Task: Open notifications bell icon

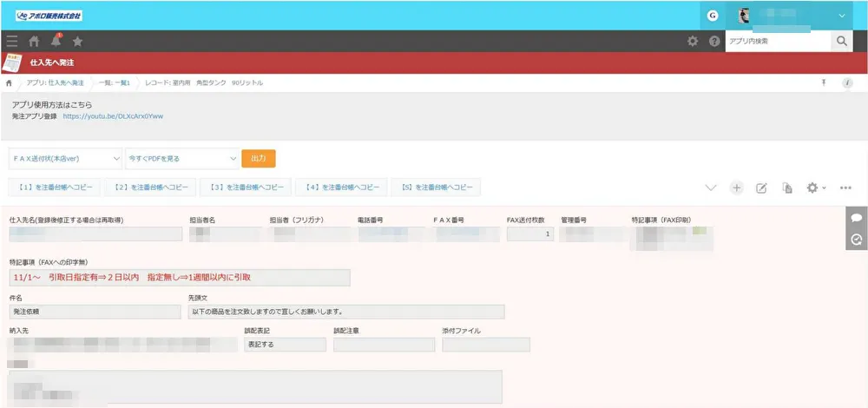Action: coord(56,41)
